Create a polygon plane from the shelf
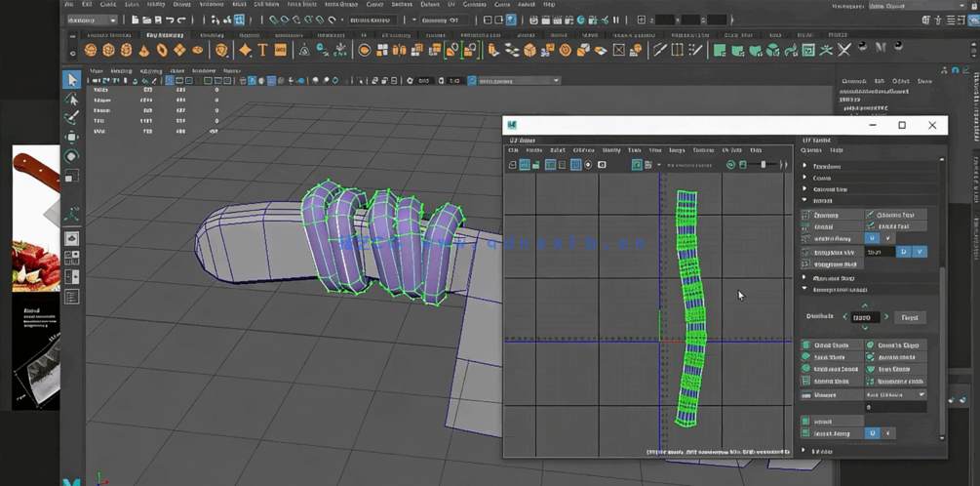 tap(180, 50)
